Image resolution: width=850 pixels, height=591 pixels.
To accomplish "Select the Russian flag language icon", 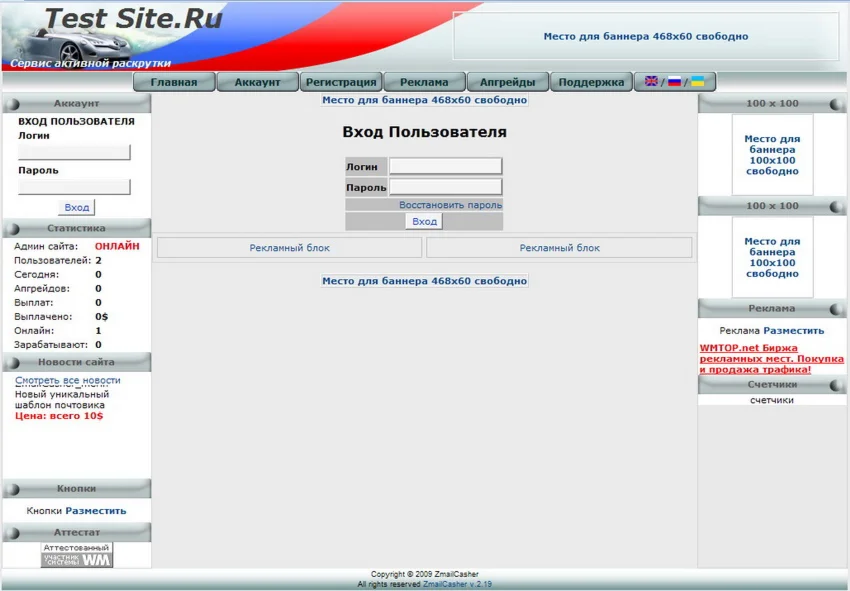I will coord(674,81).
